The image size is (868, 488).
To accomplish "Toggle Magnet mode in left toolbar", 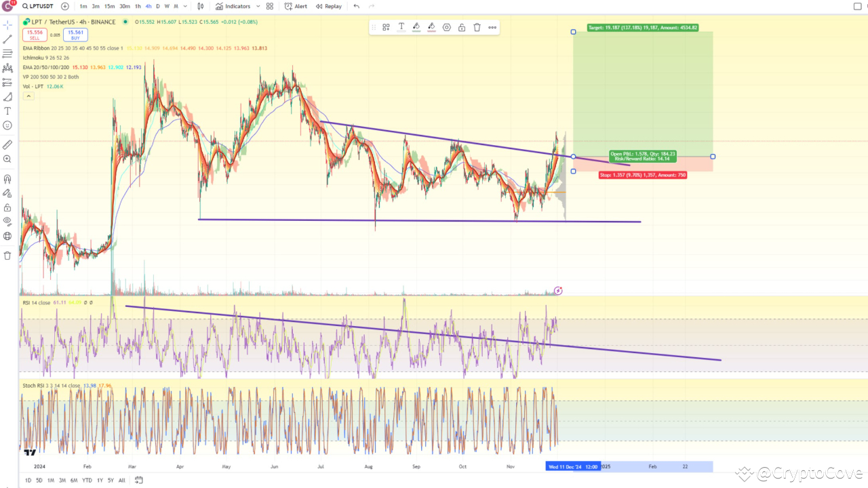I will 7,178.
